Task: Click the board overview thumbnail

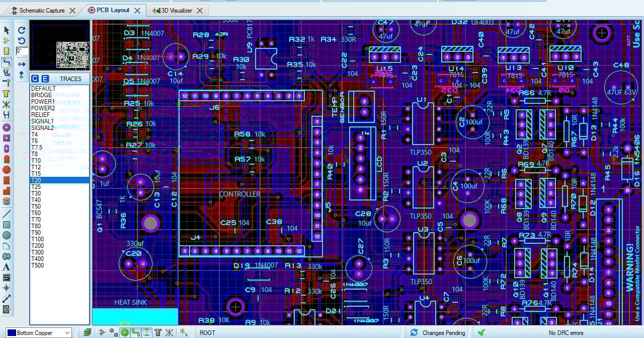Action: (59, 45)
